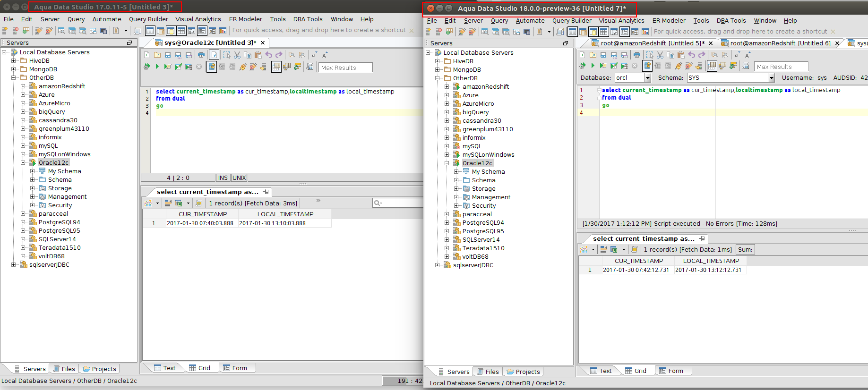Open Database dropdown showing orcl

coord(648,78)
